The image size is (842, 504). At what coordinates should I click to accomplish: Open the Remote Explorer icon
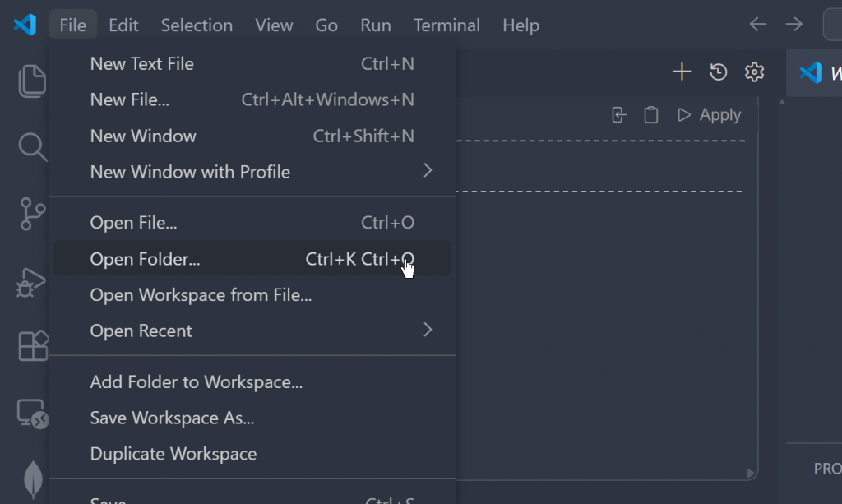[x=33, y=414]
